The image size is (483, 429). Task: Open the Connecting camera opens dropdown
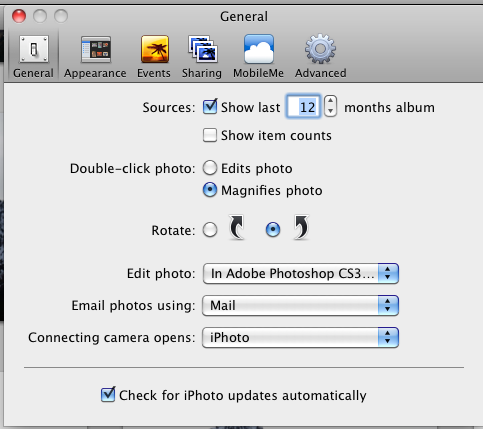tap(300, 337)
